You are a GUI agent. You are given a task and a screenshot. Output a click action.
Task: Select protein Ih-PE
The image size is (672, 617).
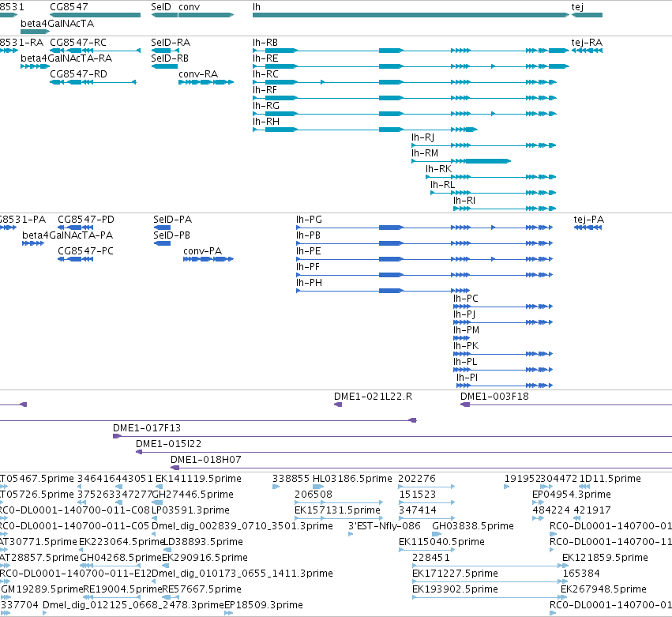[424, 259]
